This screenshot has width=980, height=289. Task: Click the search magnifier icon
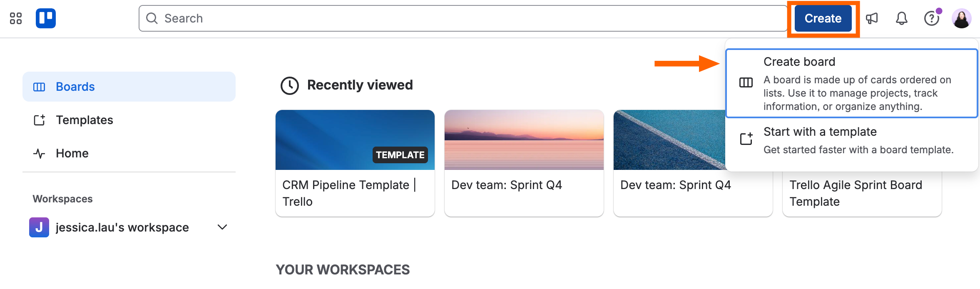[152, 18]
